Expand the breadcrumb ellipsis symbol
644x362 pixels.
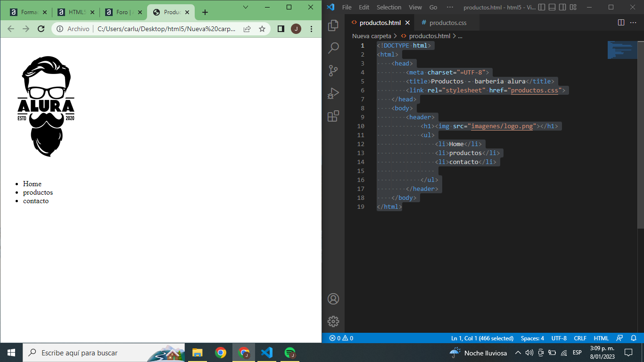click(460, 36)
